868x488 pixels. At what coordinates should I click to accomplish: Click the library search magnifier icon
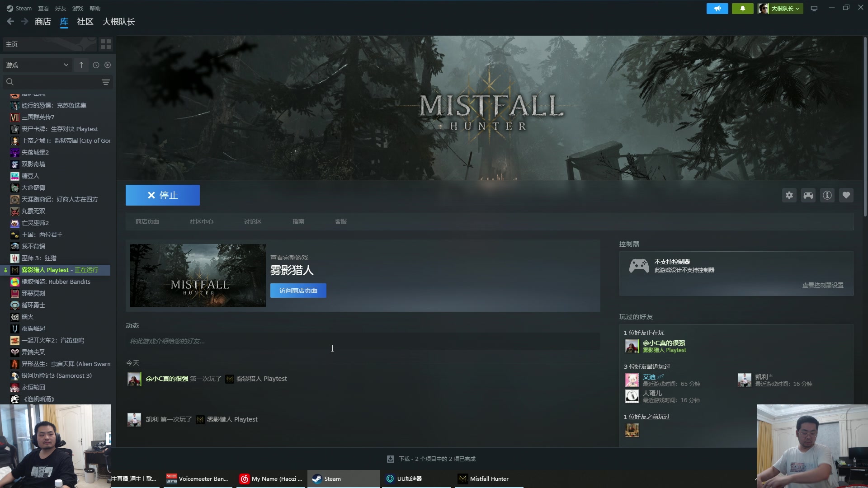tap(10, 82)
